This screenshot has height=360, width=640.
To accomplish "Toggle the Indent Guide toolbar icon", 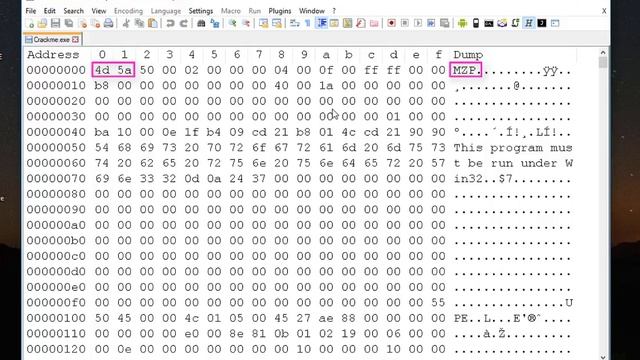I will 322,24.
